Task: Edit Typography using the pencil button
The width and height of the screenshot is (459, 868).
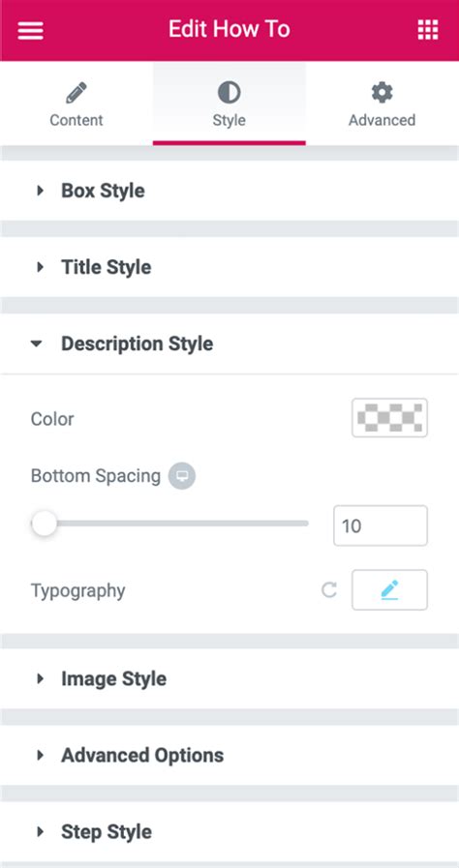Action: [x=389, y=590]
